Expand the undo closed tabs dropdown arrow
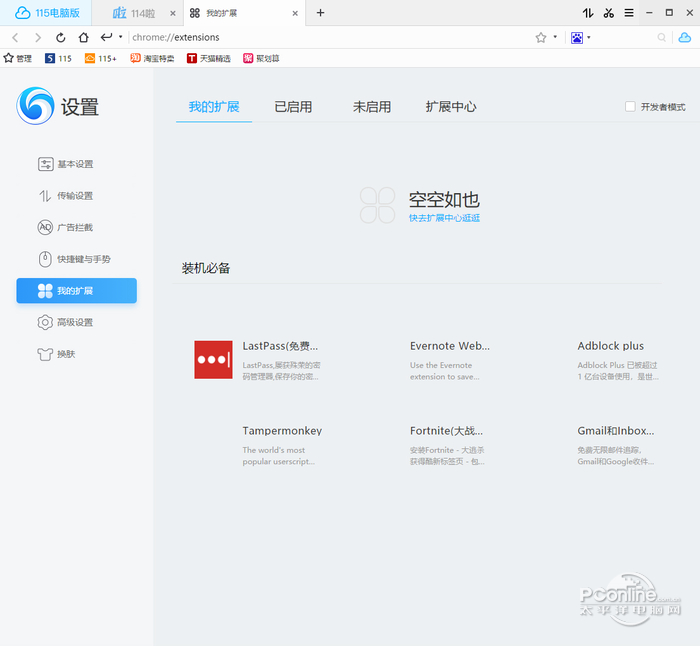This screenshot has width=700, height=646. pyautogui.click(x=121, y=37)
